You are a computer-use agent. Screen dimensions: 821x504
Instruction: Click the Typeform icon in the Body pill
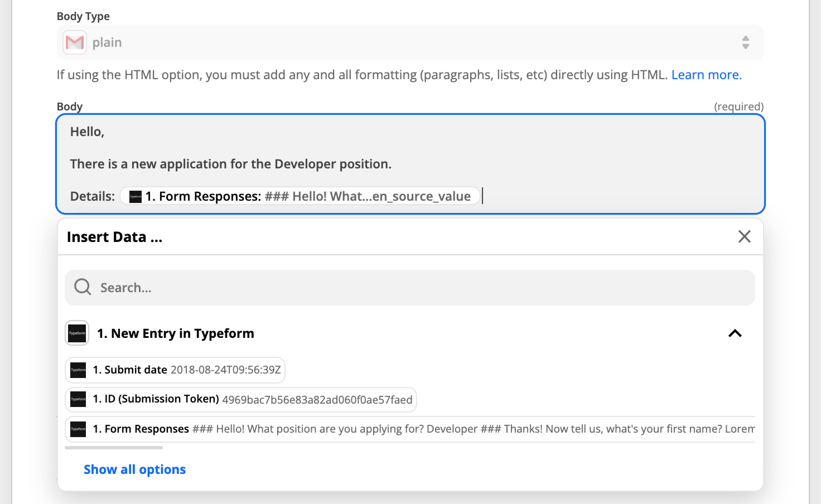pos(135,197)
